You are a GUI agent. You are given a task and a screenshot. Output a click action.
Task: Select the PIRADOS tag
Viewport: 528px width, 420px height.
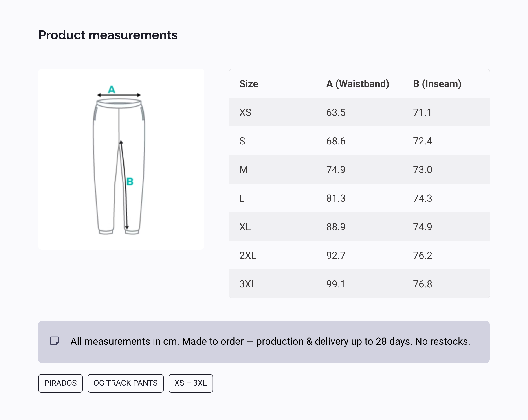(x=60, y=383)
